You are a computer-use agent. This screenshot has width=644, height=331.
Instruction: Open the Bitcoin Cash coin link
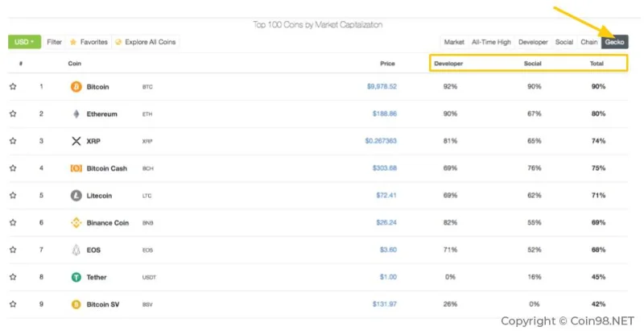(107, 168)
